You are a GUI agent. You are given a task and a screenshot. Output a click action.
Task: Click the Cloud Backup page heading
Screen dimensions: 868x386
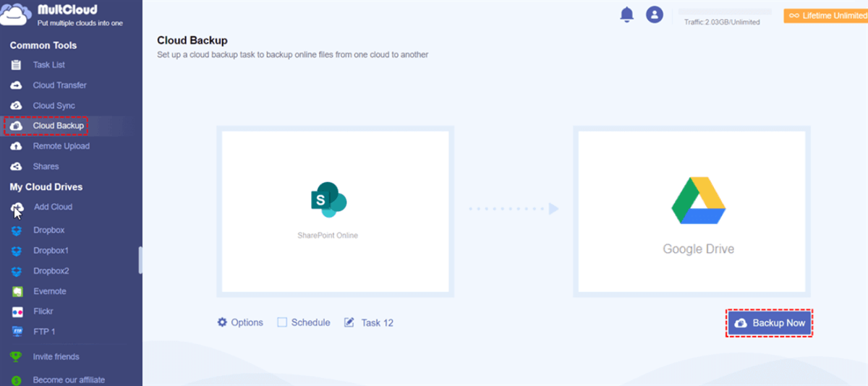pos(192,40)
